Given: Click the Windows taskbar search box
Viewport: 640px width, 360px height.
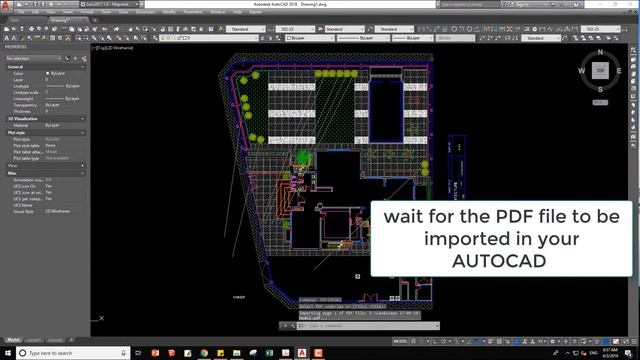Looking at the screenshot, I should pos(73,353).
